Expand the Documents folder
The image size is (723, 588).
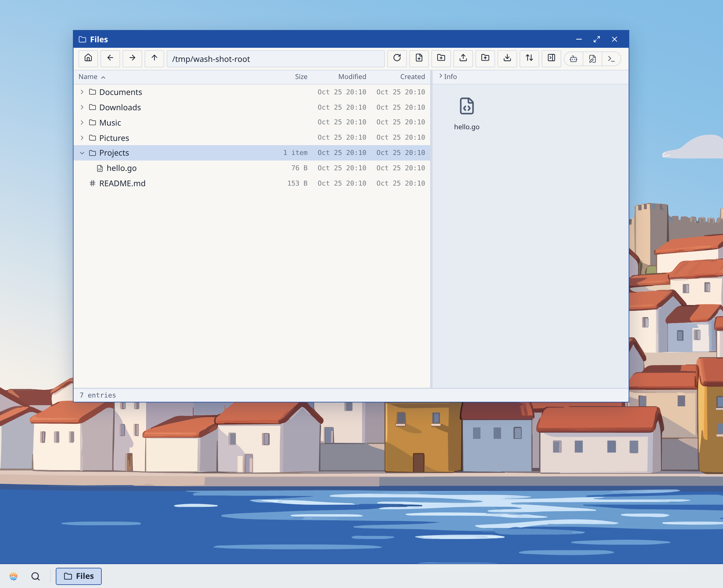82,92
